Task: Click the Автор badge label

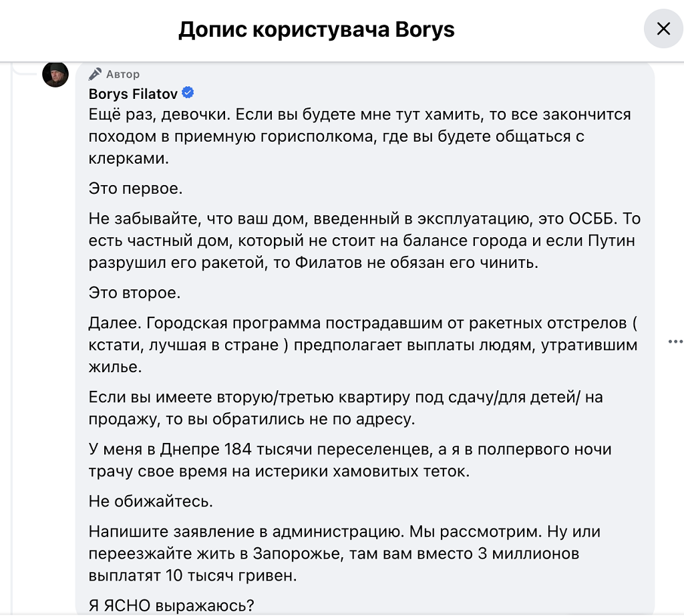Action: pyautogui.click(x=123, y=73)
